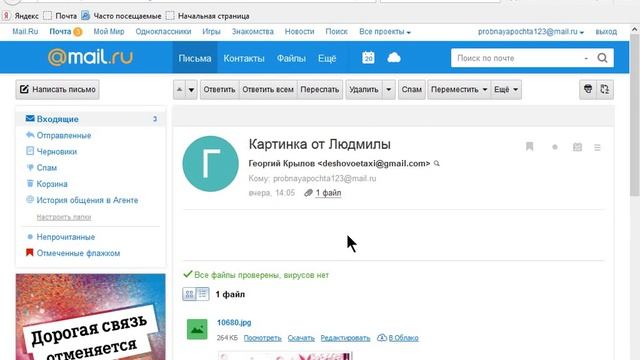
Task: Click the rightmost toolbar icon
Action: (604, 89)
